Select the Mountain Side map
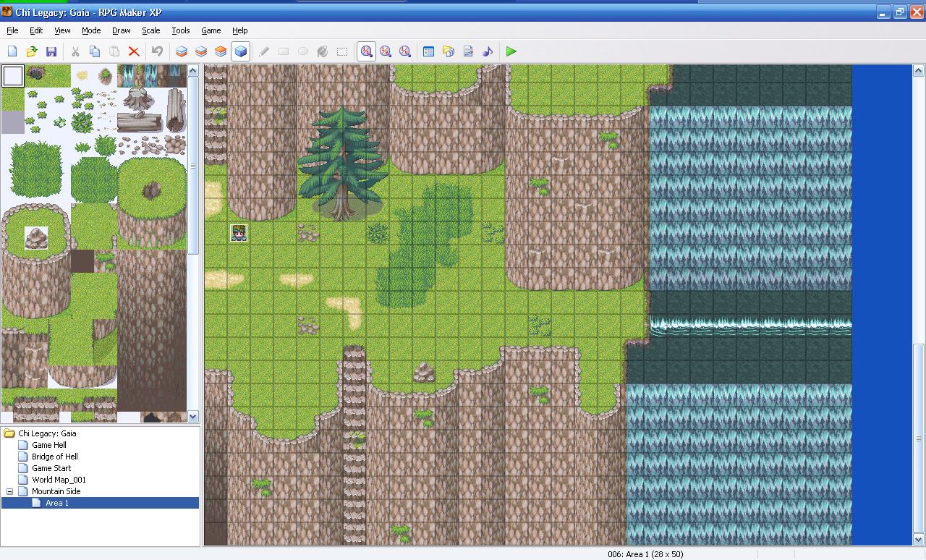The height and width of the screenshot is (560, 926). [x=56, y=491]
